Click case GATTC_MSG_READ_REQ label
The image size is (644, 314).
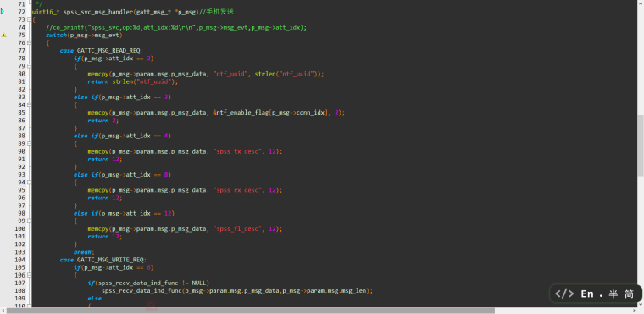click(x=101, y=51)
